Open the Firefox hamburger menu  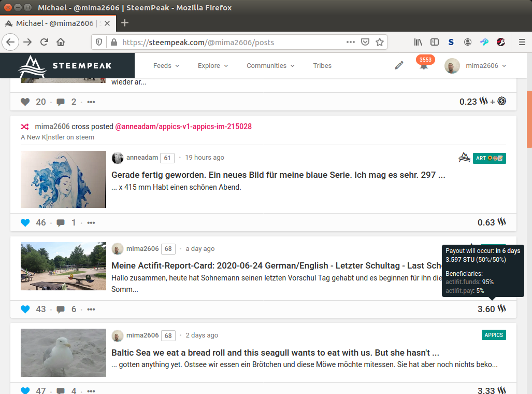click(x=522, y=43)
